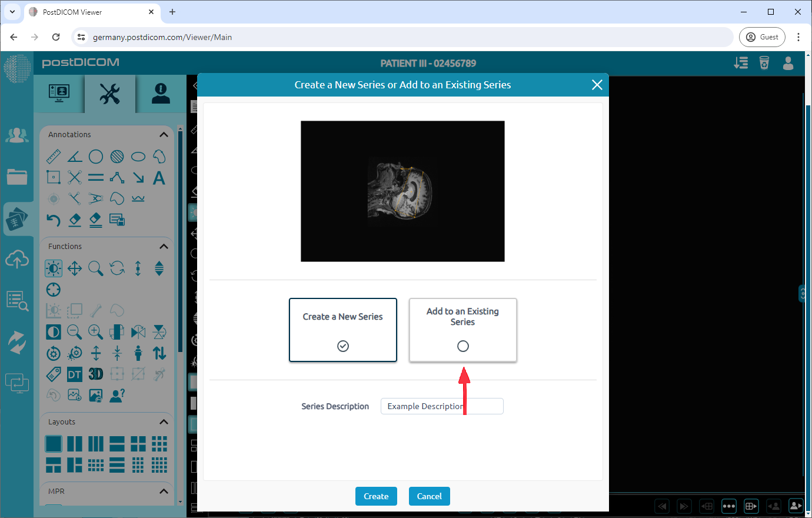Toggle the invert colors tool

point(54,332)
